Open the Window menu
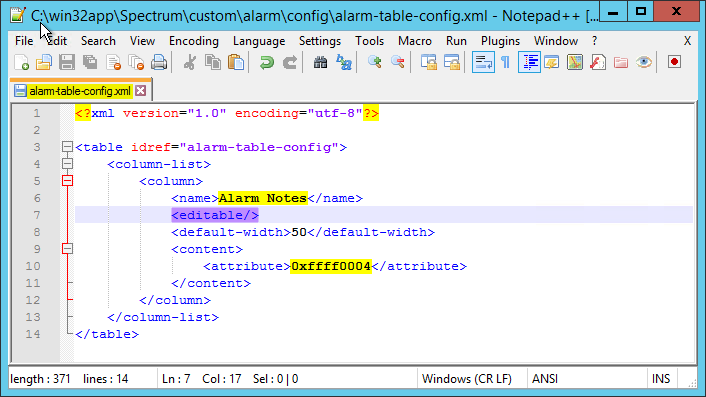This screenshot has height=397, width=706. (x=556, y=41)
